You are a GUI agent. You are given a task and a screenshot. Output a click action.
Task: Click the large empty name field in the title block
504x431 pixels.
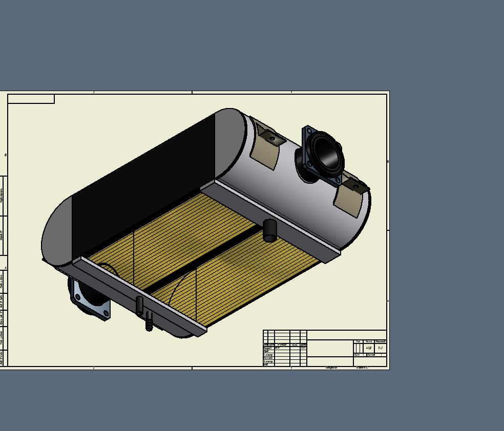330,348
